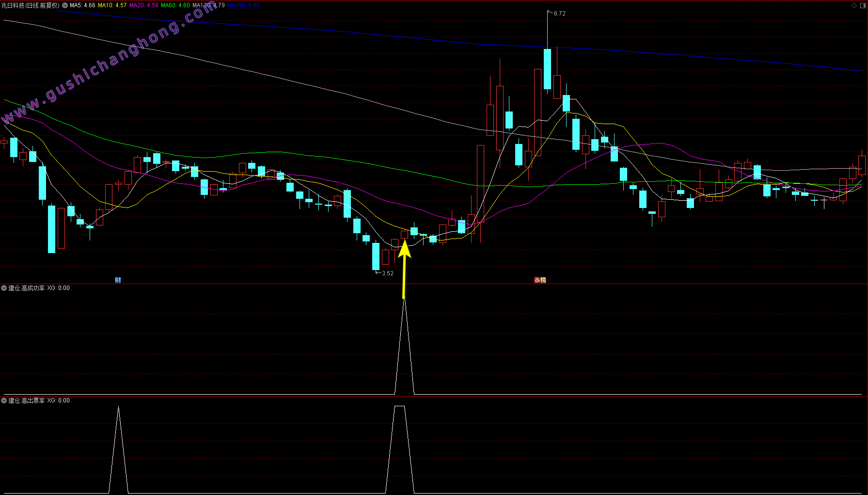The height and width of the screenshot is (495, 868).
Task: Select the MA120 legend value
Action: pyautogui.click(x=208, y=5)
